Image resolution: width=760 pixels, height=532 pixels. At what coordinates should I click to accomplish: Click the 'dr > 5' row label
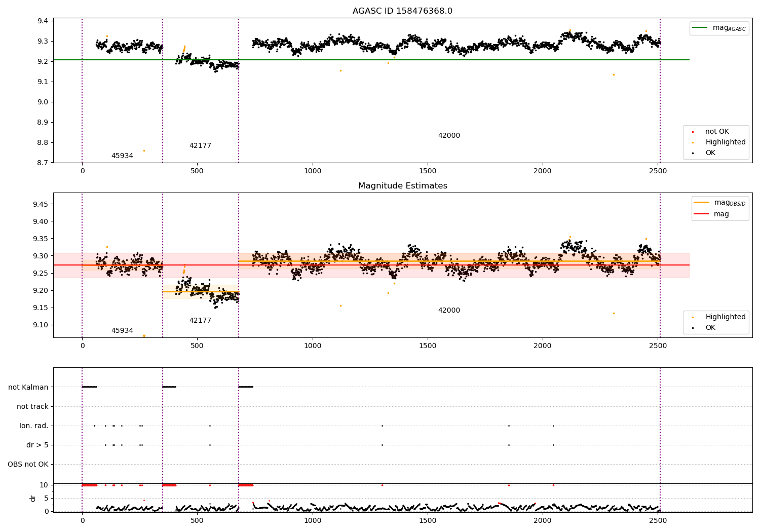(37, 445)
